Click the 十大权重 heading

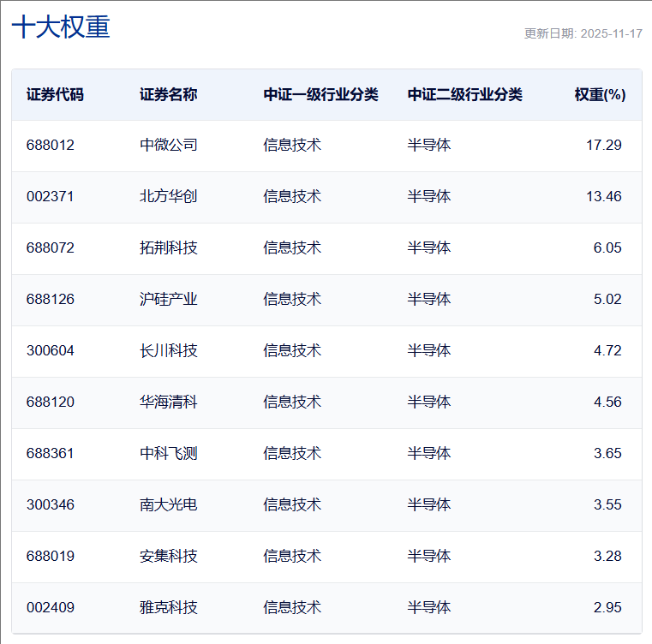click(61, 27)
